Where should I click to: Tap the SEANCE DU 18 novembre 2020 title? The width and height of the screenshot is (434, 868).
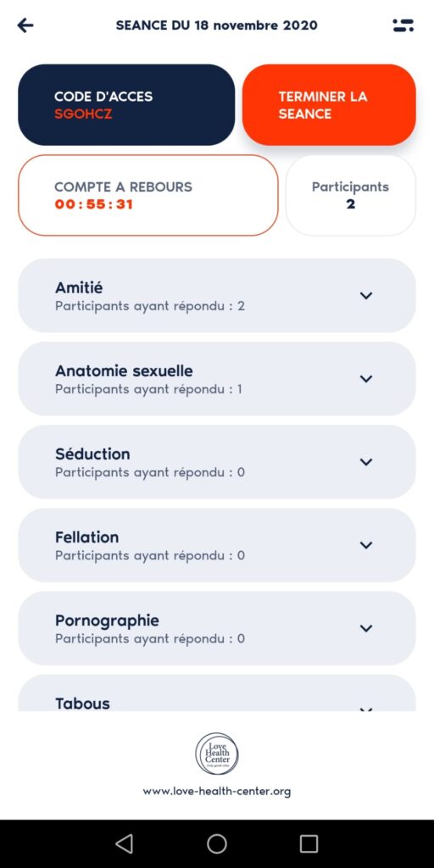(x=217, y=25)
